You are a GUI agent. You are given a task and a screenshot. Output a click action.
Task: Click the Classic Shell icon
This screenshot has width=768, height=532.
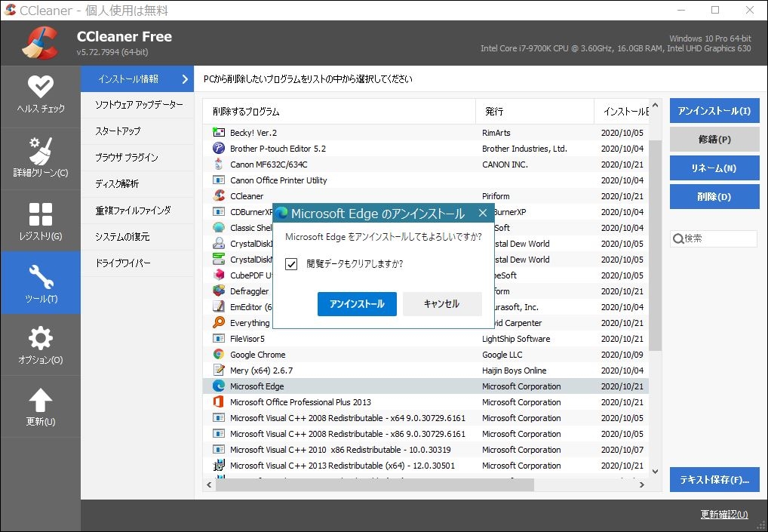[x=219, y=228]
